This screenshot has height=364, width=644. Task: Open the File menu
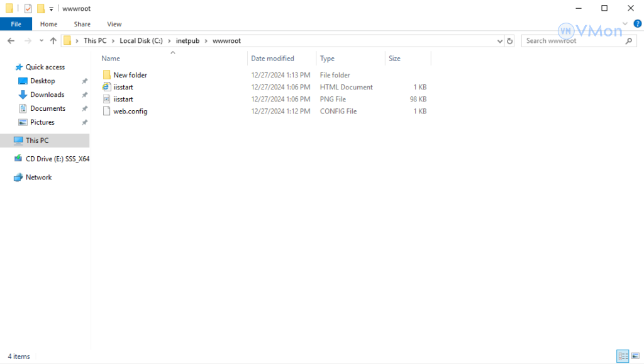[x=16, y=24]
